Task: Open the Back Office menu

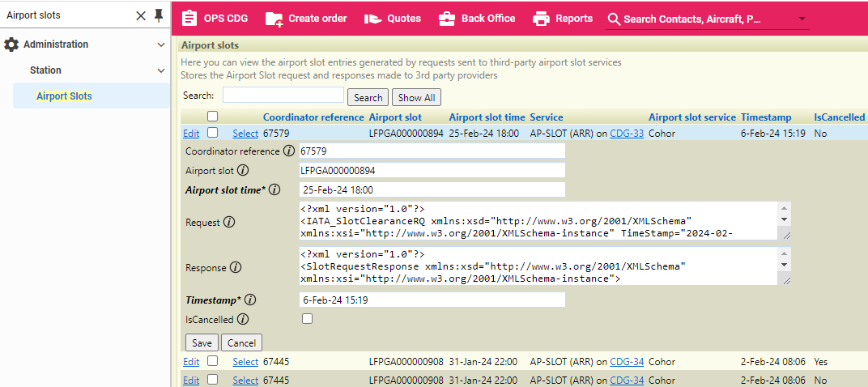Action: 477,19
